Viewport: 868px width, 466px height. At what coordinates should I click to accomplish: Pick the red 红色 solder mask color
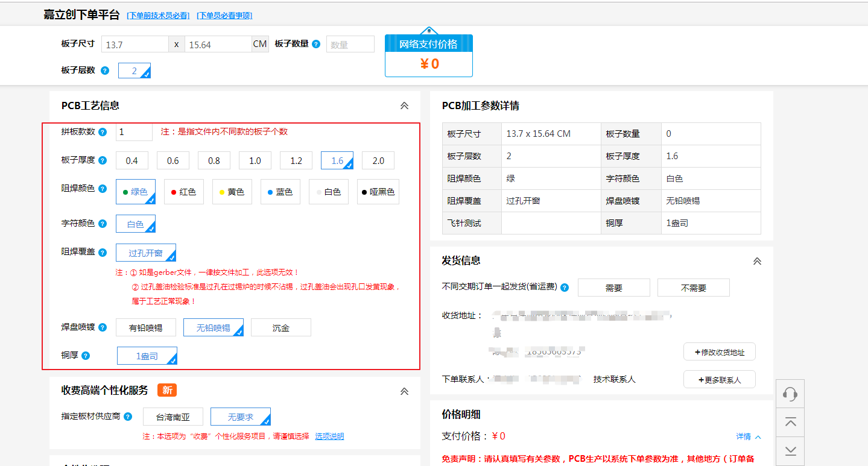click(x=184, y=192)
